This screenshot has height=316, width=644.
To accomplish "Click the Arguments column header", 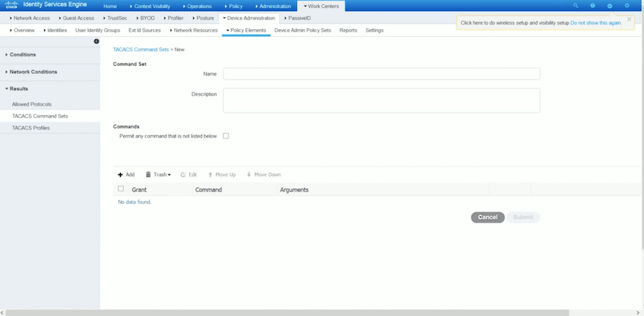I will pos(294,190).
